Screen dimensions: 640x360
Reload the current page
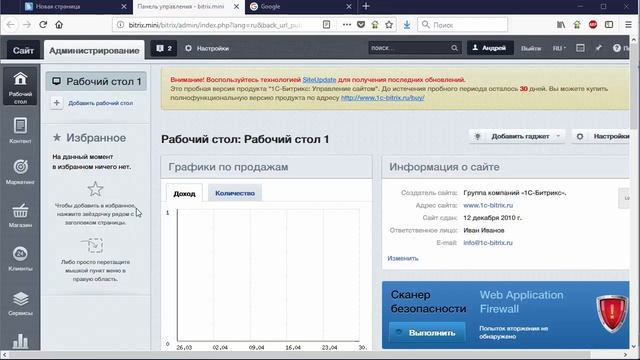click(x=43, y=25)
